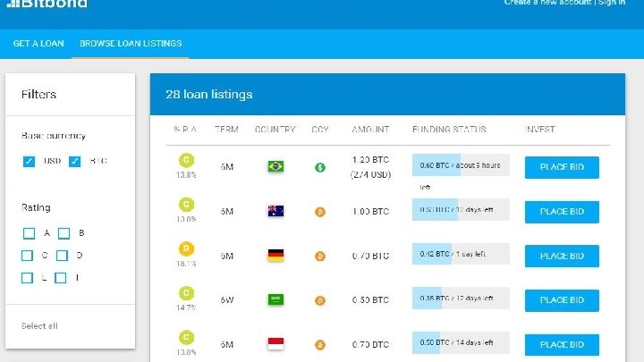Click the Australia loan's funding bar, days left
The image size is (644, 362).
point(461,209)
